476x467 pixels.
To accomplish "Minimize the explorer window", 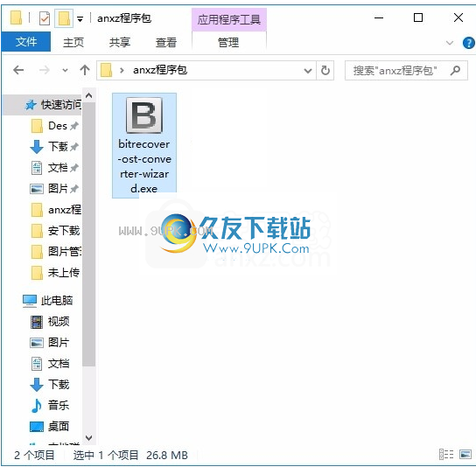I will (x=379, y=17).
